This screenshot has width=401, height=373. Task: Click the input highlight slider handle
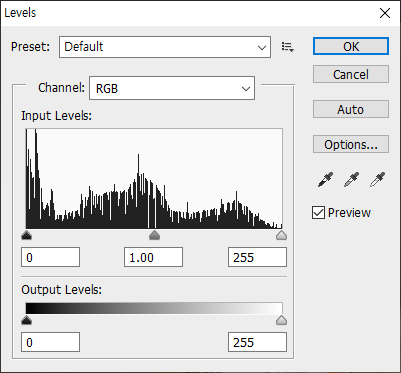(x=282, y=235)
